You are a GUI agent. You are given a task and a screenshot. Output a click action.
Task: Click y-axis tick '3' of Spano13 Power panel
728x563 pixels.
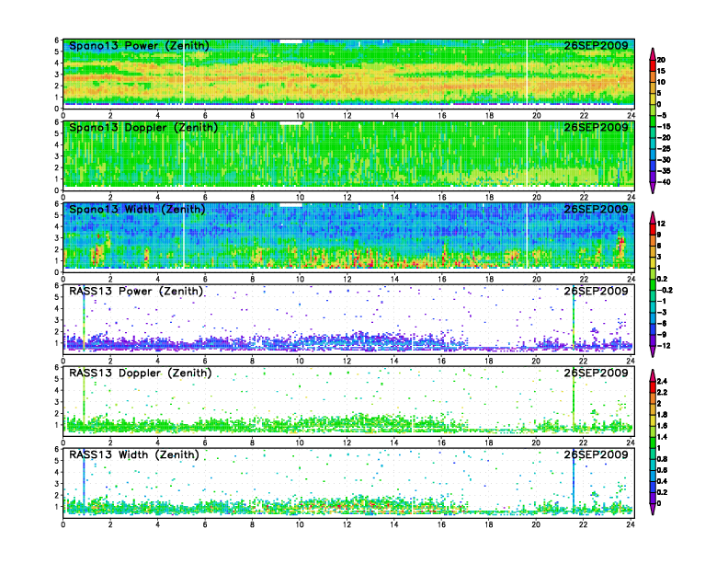coord(57,75)
